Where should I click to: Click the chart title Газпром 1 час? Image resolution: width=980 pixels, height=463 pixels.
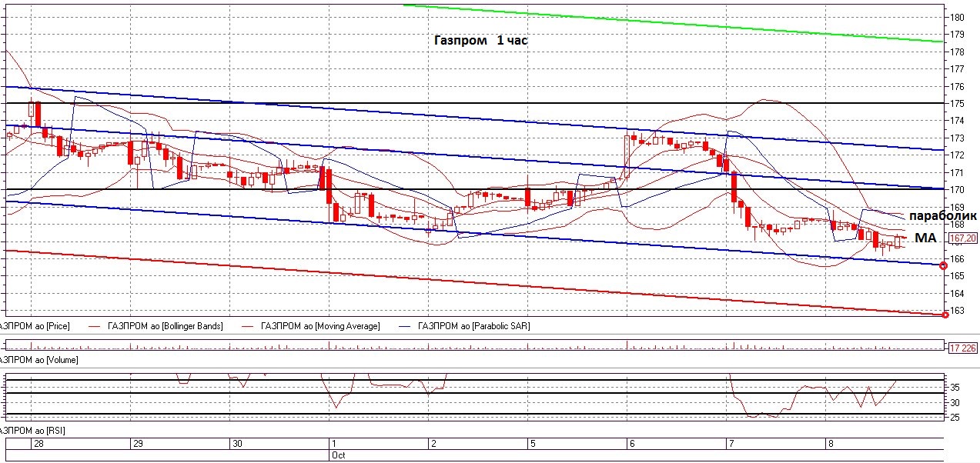pyautogui.click(x=482, y=41)
